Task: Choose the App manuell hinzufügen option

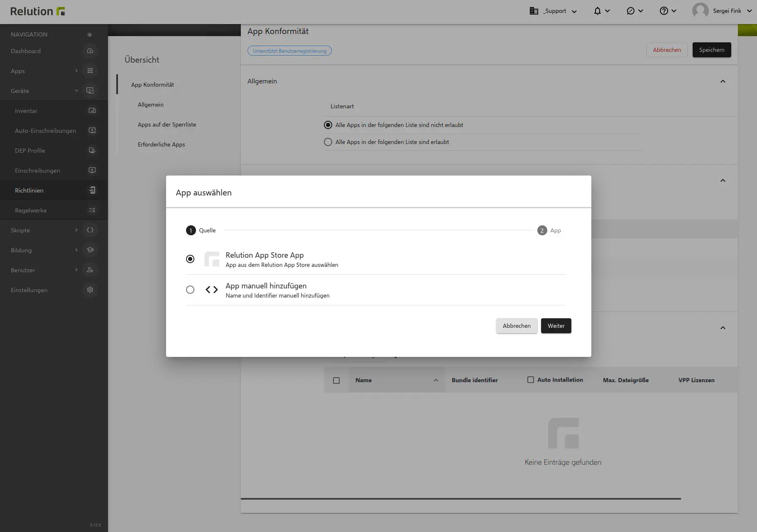Action: [x=190, y=290]
